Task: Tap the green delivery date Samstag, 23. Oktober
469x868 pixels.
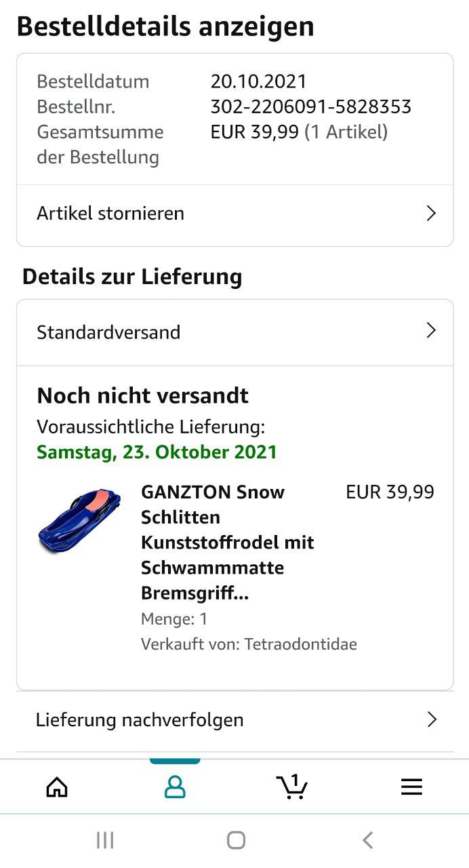Action: (157, 452)
